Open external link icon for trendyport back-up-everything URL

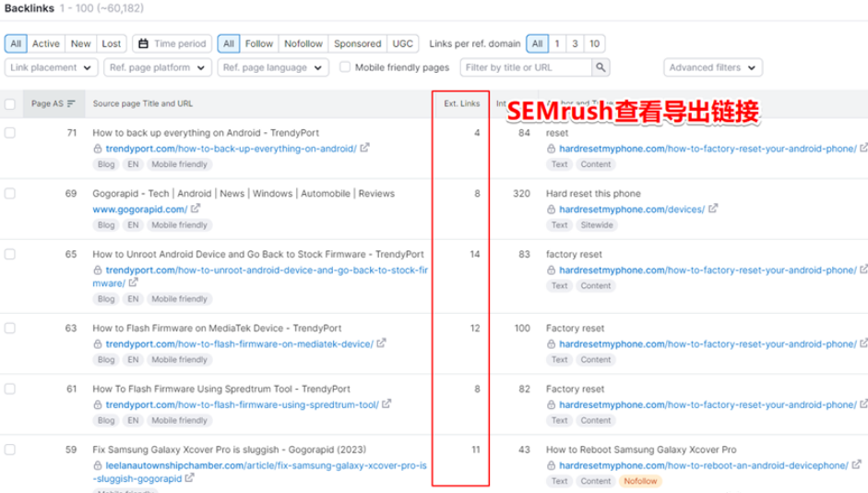click(364, 148)
